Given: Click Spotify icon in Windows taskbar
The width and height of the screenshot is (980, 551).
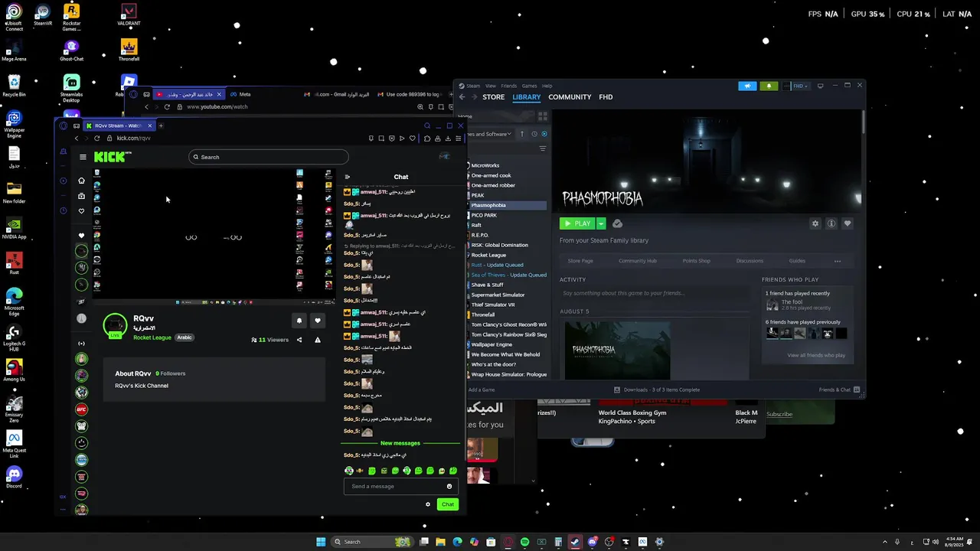Looking at the screenshot, I should coord(524,542).
